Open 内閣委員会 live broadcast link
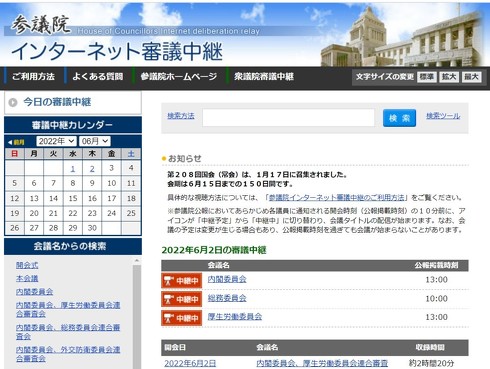 point(227,279)
